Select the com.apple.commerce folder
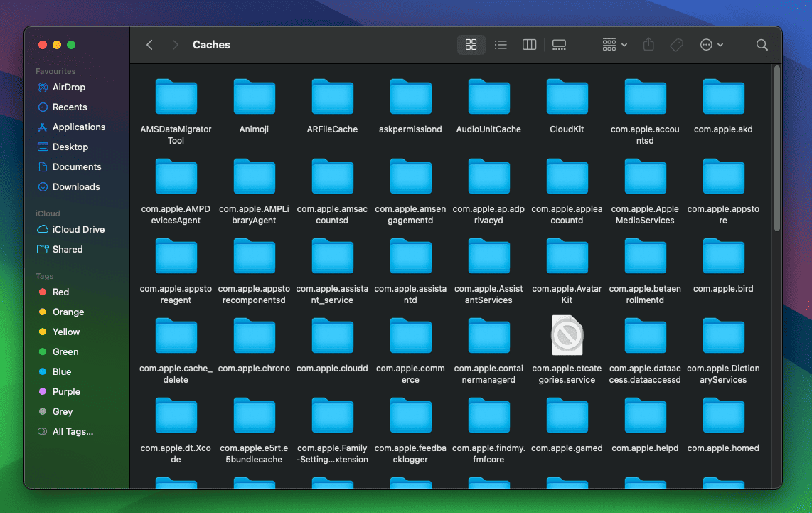Screen dimensions: 812x513 point(411,337)
